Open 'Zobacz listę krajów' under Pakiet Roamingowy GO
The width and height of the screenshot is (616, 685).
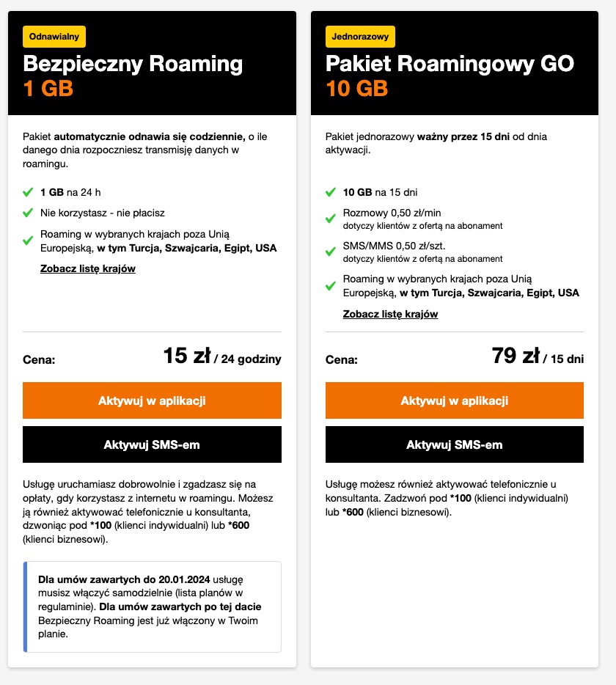point(391,314)
